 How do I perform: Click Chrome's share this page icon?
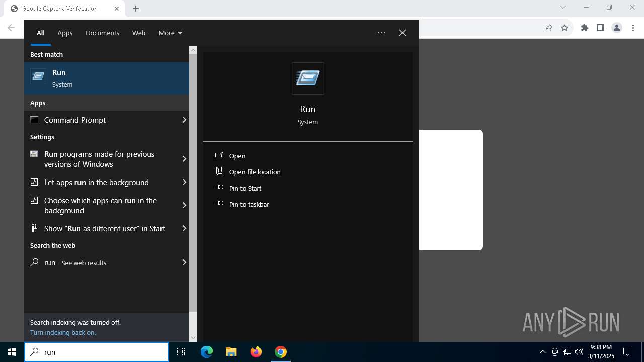(x=548, y=28)
